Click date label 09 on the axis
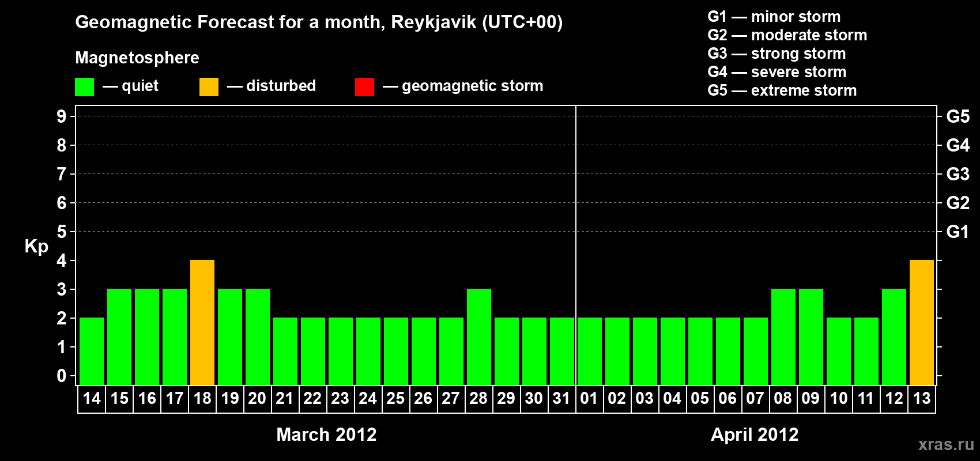 point(811,398)
